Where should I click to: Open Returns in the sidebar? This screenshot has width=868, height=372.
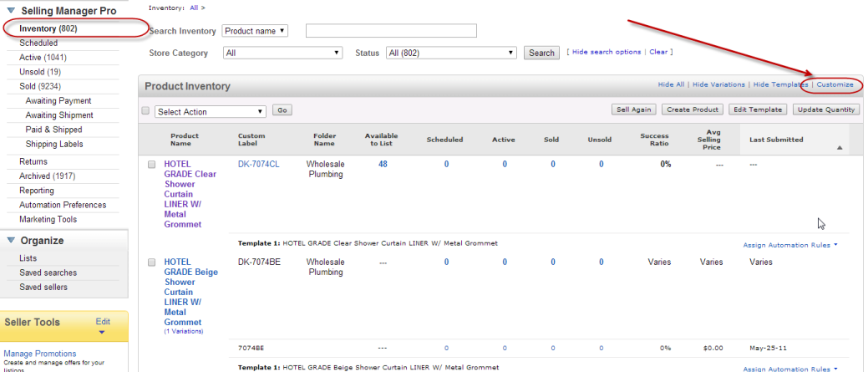point(33,161)
